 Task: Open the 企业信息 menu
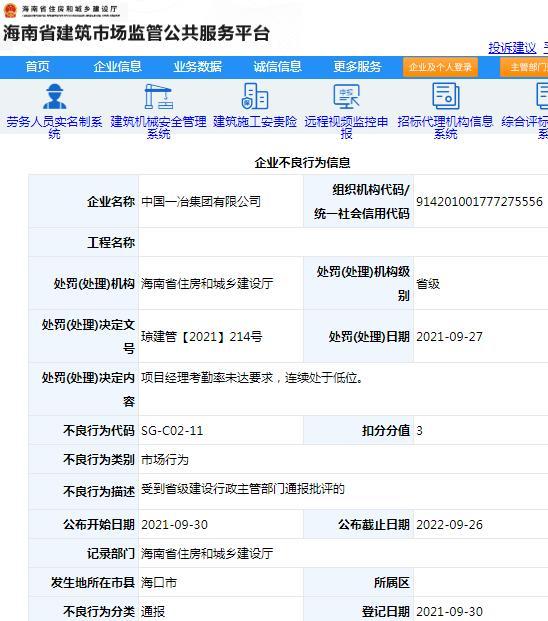118,67
